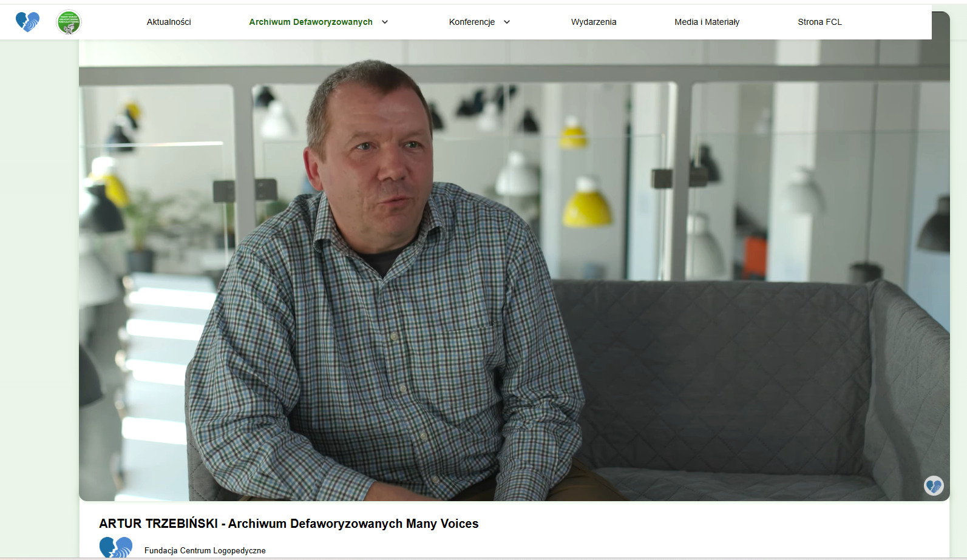Expand chevron beside Archiwum Defaworyzowanych

coord(385,22)
